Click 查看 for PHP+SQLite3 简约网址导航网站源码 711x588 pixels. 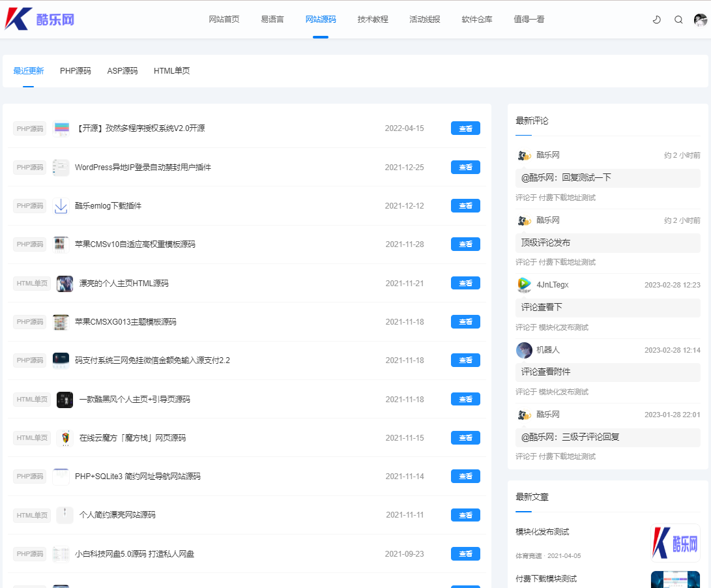pyautogui.click(x=466, y=477)
